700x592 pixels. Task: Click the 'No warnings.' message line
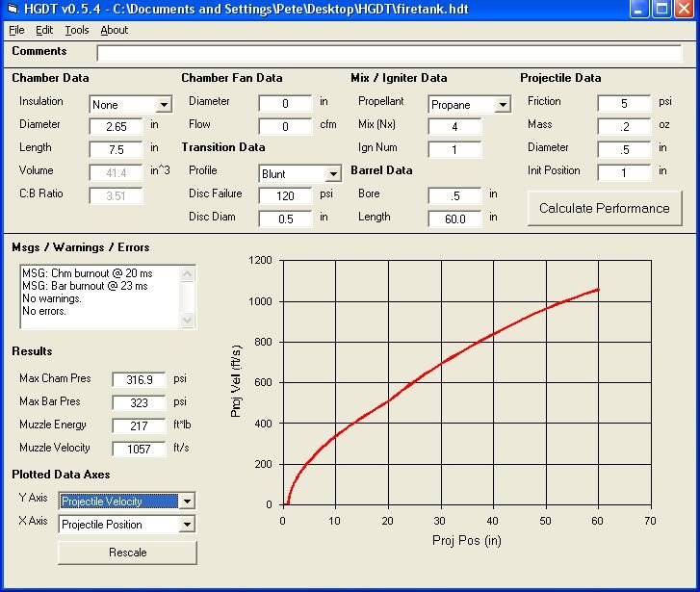52,298
